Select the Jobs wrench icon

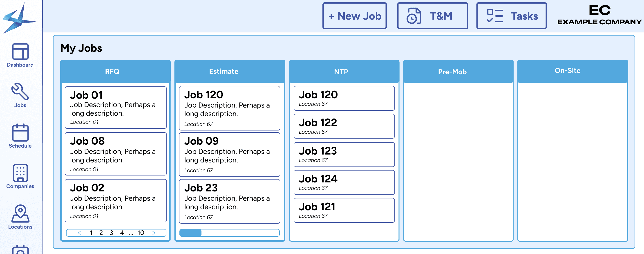[20, 92]
